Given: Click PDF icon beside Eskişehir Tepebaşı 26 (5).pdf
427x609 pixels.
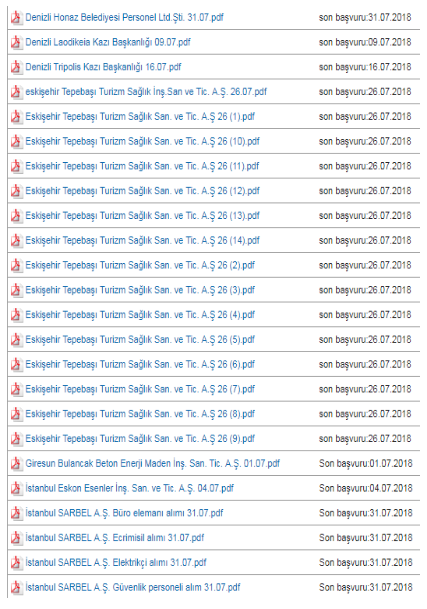Looking at the screenshot, I should (x=16, y=339).
